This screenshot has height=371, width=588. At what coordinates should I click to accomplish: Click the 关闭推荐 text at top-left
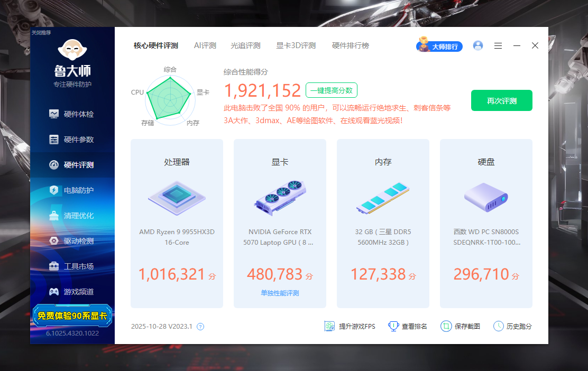(41, 33)
